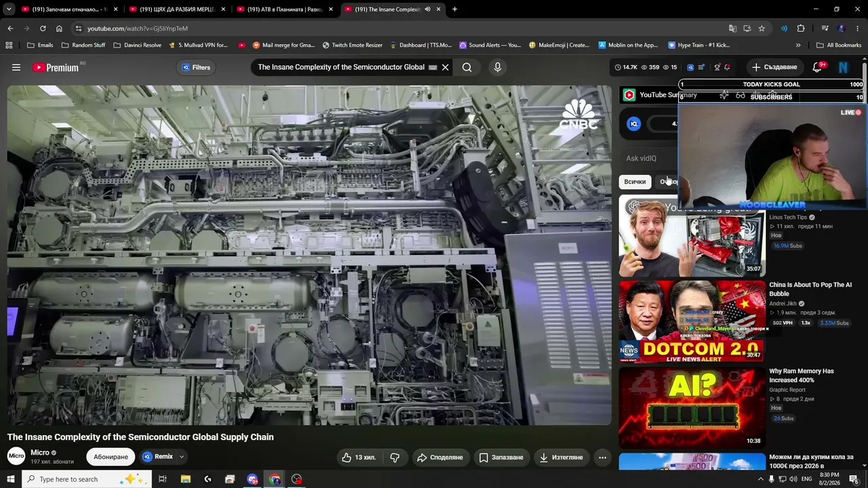The height and width of the screenshot is (488, 868).
Task: Open the account avatar menu
Action: tap(844, 67)
